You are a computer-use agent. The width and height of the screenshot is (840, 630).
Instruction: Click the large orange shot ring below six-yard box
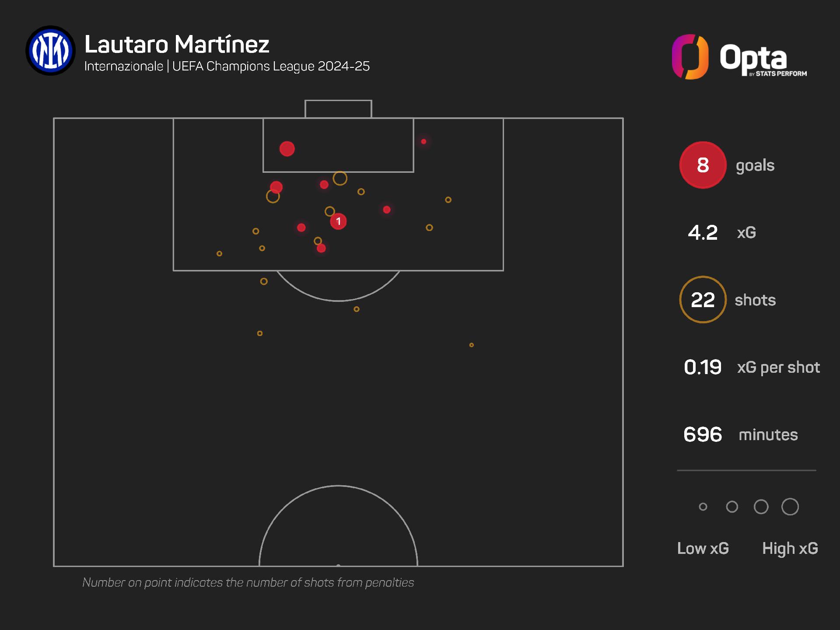click(340, 178)
